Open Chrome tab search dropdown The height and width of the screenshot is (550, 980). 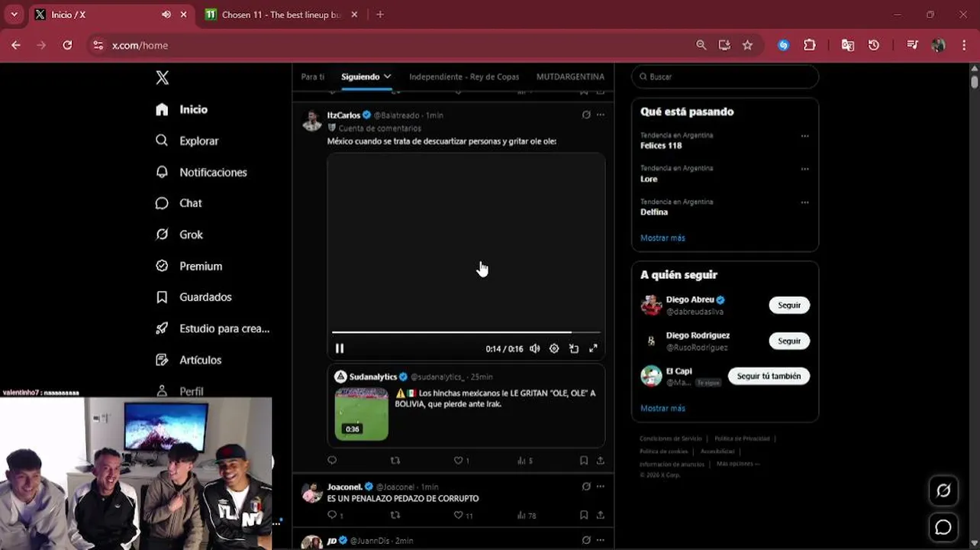(14, 15)
